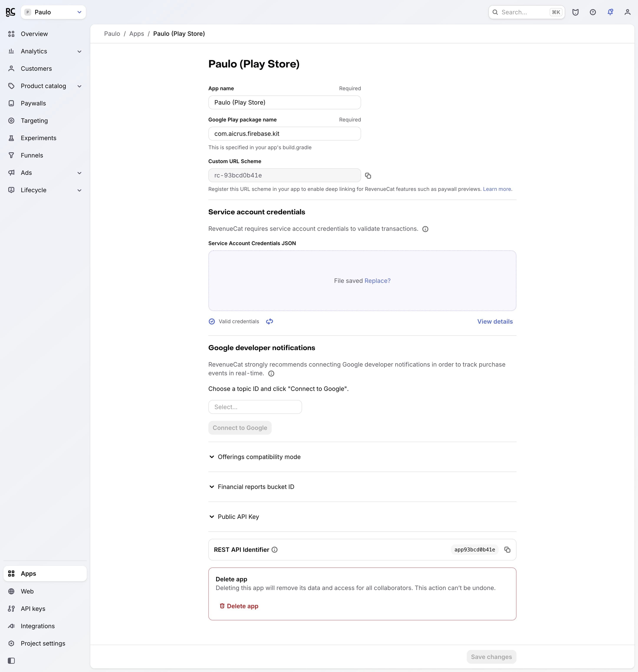Refresh credentials validation status icon
The height and width of the screenshot is (672, 638).
click(269, 321)
